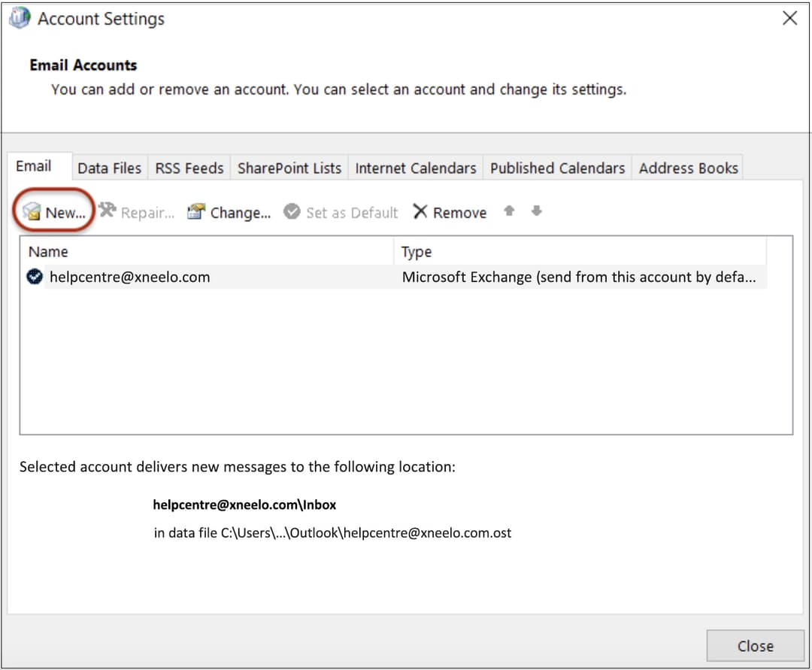812x670 pixels.
Task: Switch to the Published Calendars tab
Action: pos(557,168)
